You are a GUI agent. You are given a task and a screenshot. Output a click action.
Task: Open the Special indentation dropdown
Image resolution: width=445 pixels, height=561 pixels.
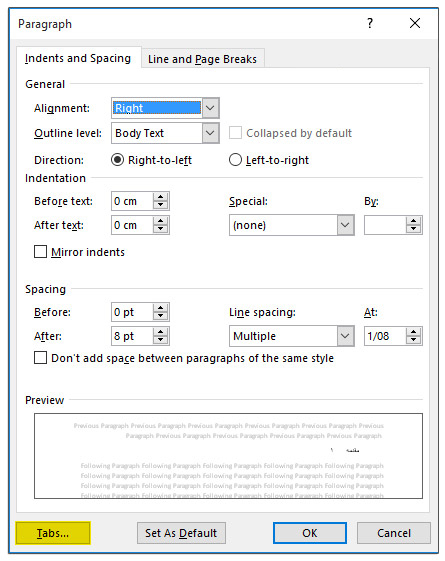point(345,225)
